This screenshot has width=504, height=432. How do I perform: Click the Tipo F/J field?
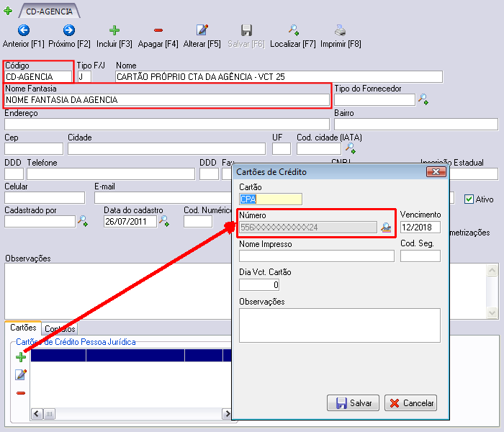point(84,77)
